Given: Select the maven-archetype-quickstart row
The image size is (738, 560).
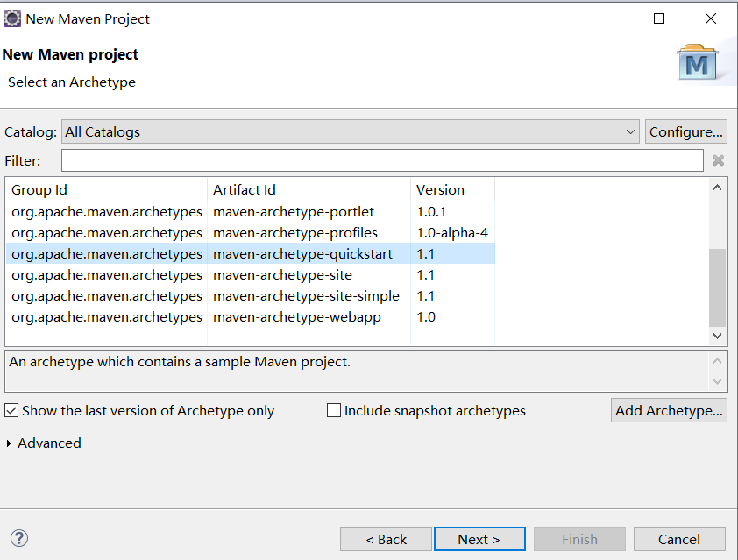Looking at the screenshot, I should (251, 253).
